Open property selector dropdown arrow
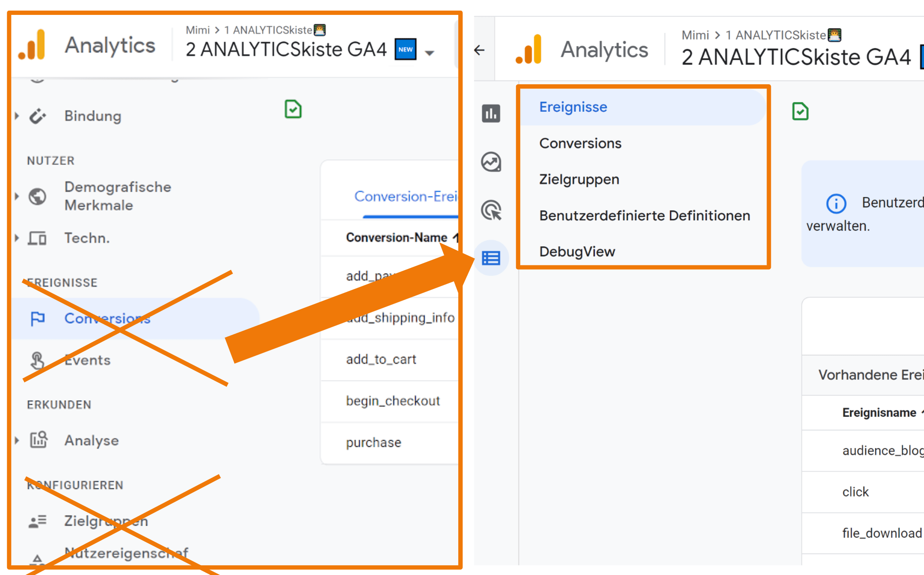924x575 pixels. [x=430, y=53]
